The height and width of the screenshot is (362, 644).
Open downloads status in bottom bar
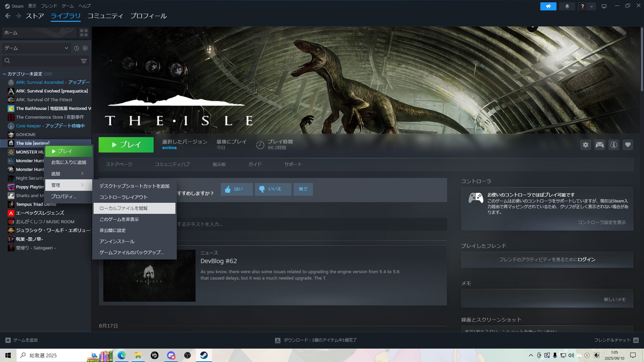pyautogui.click(x=316, y=340)
